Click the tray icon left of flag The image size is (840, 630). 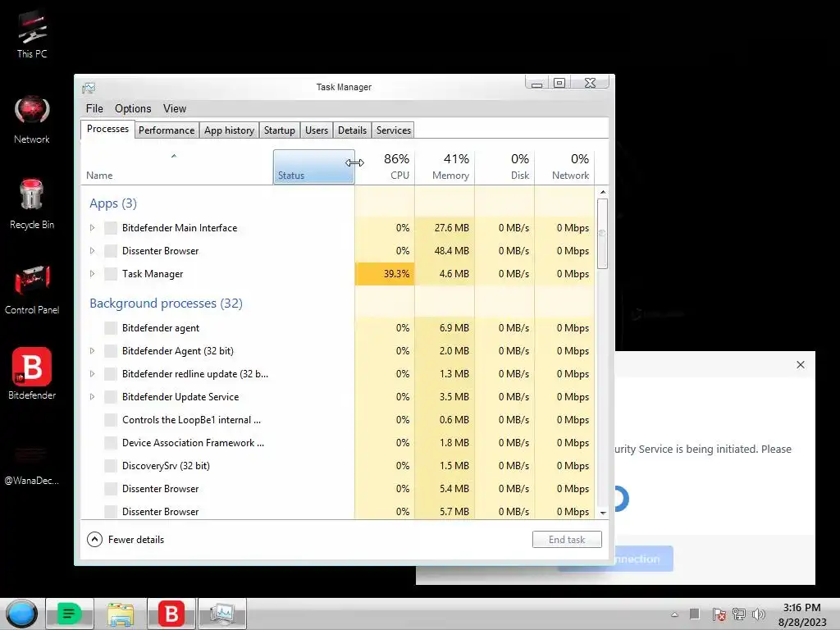tap(694, 614)
